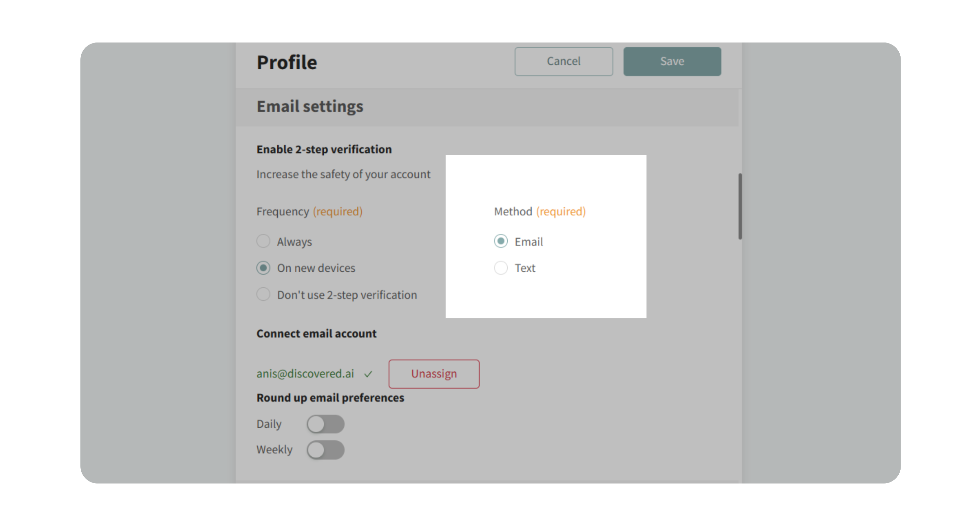Click the vertical scrollbar thumb

(x=740, y=206)
